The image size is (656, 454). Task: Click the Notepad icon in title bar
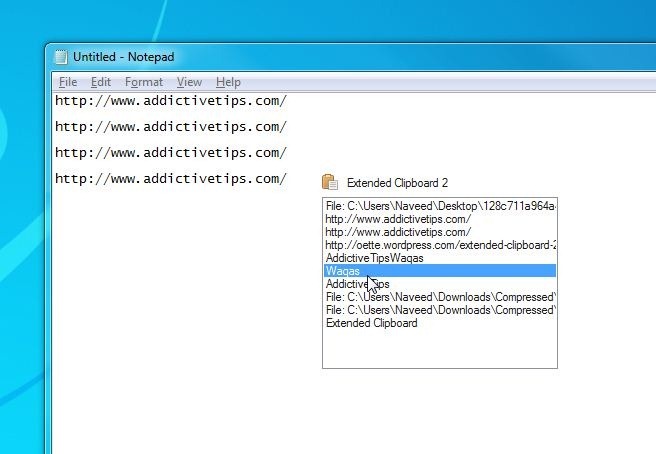(x=61, y=57)
